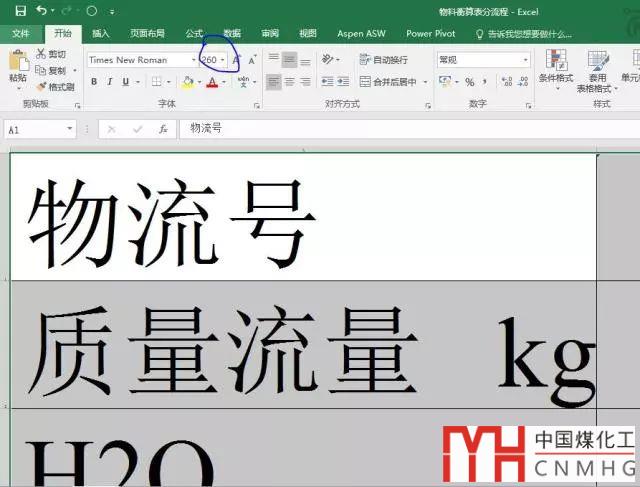Viewport: 640px width, 487px height.
Task: Toggle Italic formatting
Action: coord(110,82)
